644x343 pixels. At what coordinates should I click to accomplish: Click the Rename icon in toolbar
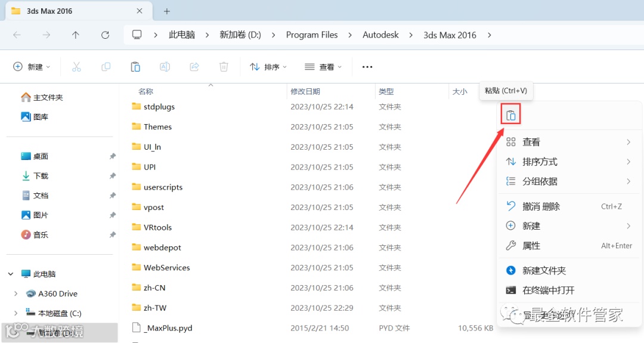165,67
